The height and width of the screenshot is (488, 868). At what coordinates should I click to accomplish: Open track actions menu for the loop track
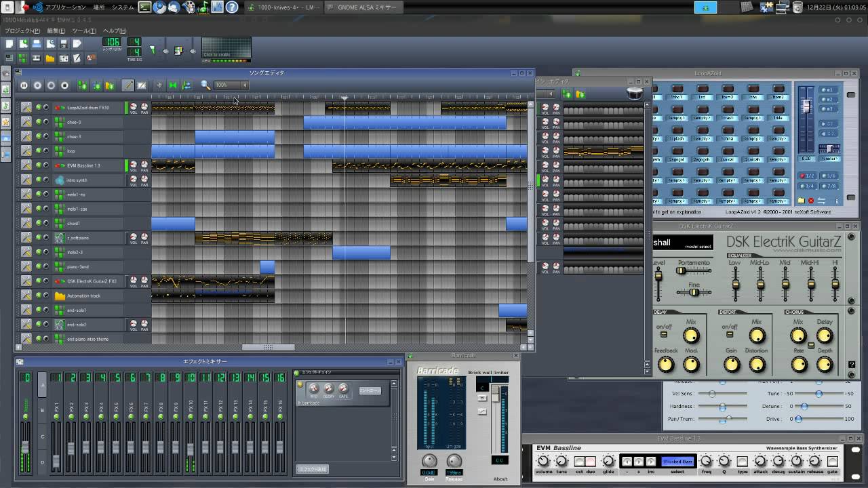click(x=26, y=150)
